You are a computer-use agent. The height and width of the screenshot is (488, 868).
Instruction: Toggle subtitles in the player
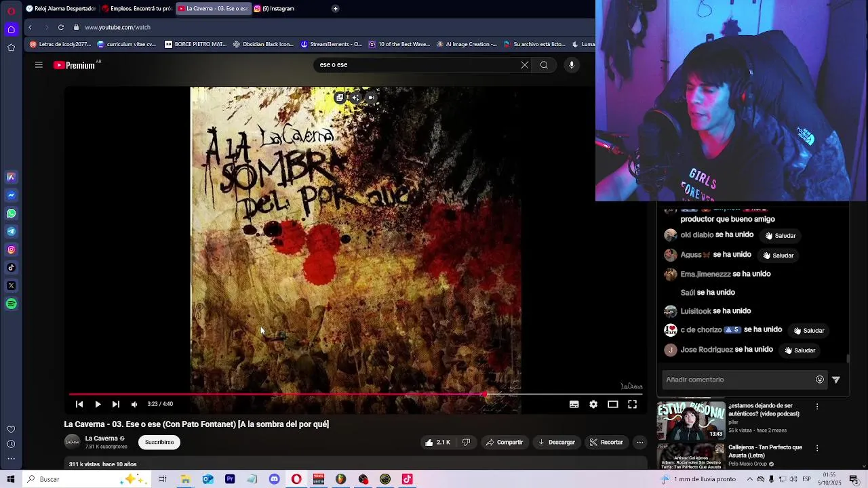point(574,404)
